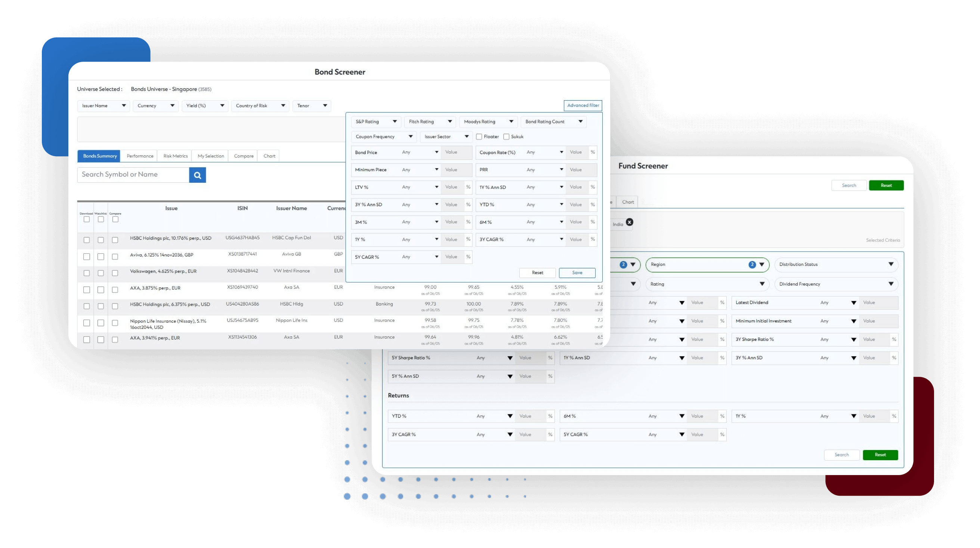This screenshot has height=548, width=980.
Task: Open the Country of Risk dropdown
Action: 260,106
